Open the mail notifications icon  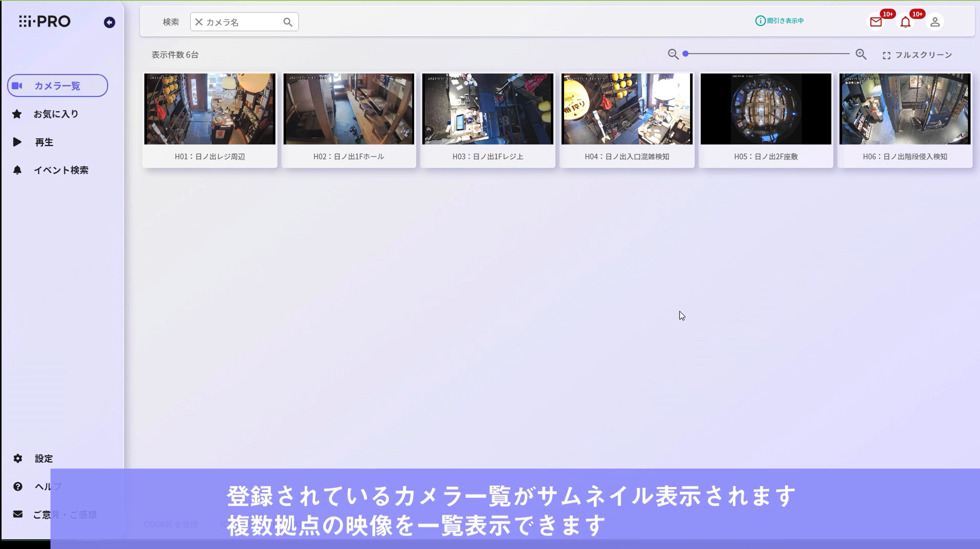tap(876, 22)
